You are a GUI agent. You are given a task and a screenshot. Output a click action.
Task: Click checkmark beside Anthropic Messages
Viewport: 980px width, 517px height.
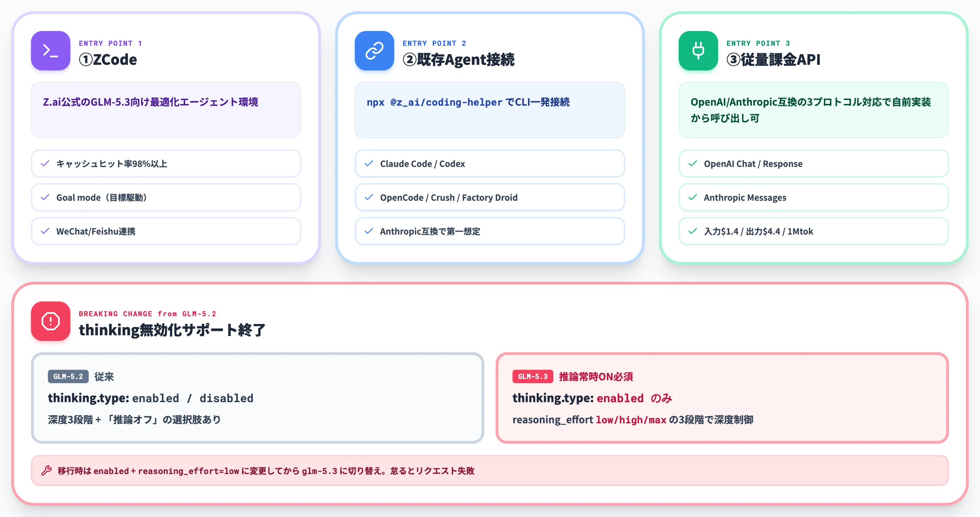(x=693, y=197)
